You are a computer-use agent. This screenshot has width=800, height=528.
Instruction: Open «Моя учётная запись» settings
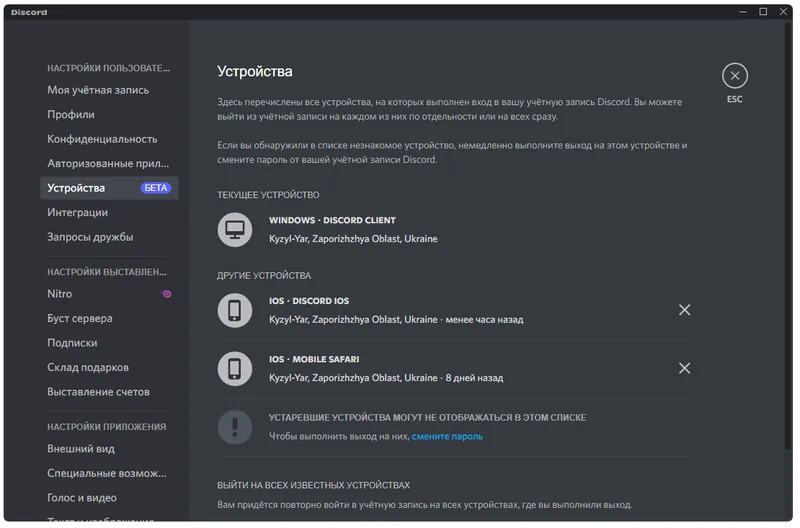[98, 90]
